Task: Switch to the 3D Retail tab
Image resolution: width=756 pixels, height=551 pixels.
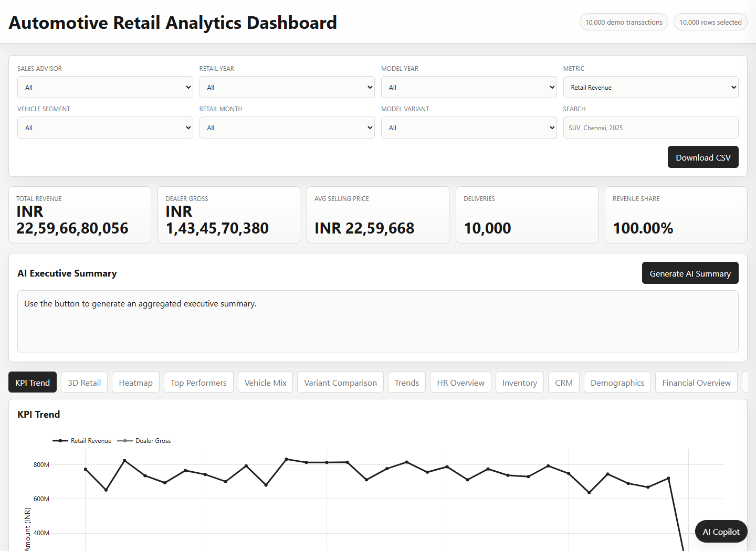Action: pos(84,383)
